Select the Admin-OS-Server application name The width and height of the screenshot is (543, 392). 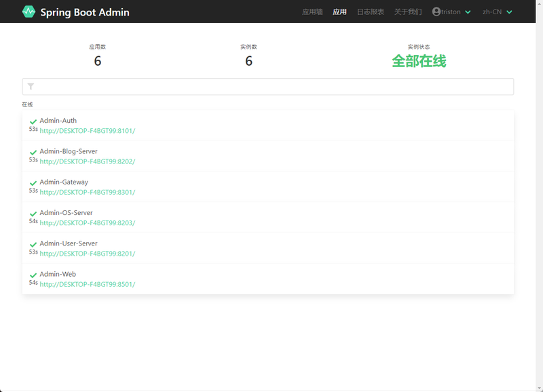point(66,213)
